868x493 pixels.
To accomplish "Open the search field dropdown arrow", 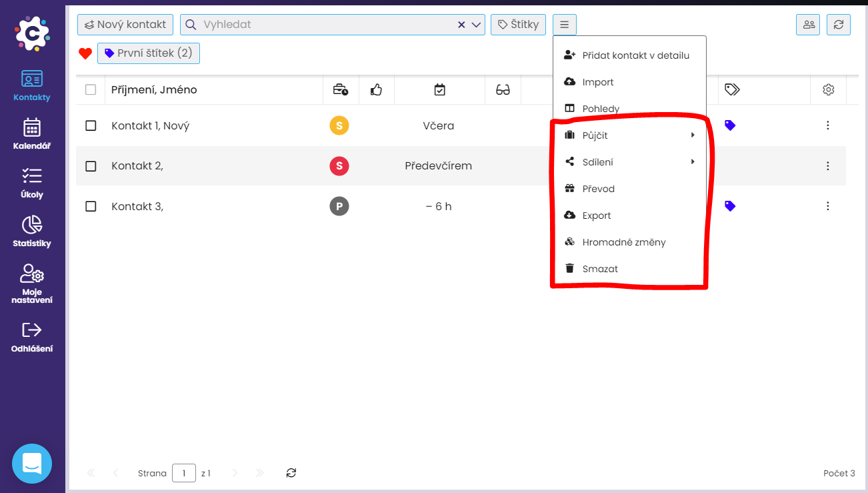I will (477, 25).
